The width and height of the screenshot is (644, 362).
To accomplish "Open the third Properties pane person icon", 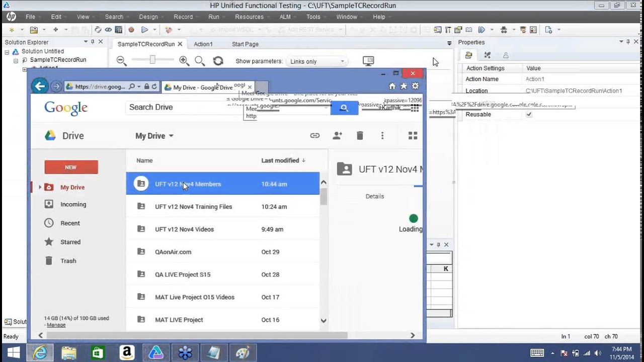I will click(506, 55).
